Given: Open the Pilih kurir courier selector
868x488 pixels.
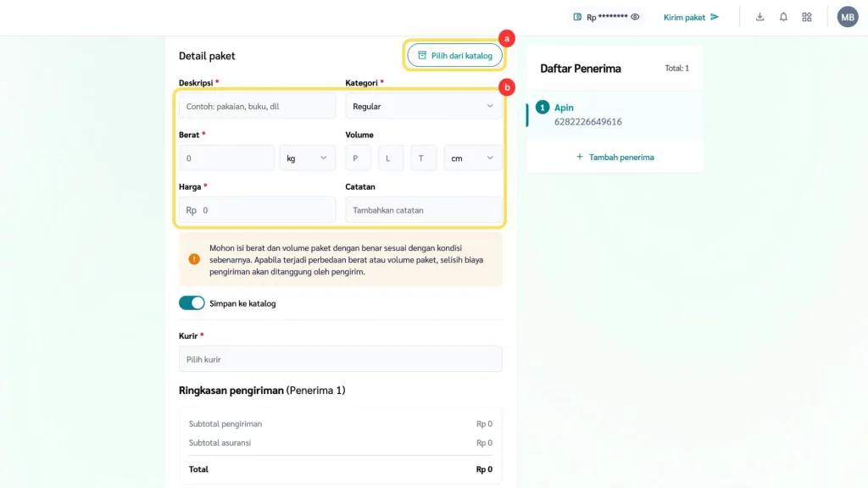Looking at the screenshot, I should (340, 359).
